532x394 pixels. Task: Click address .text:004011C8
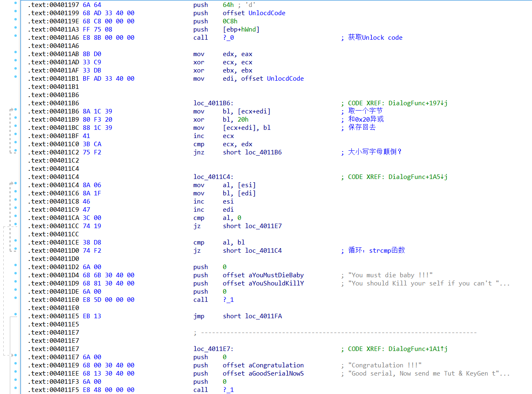[x=54, y=202]
